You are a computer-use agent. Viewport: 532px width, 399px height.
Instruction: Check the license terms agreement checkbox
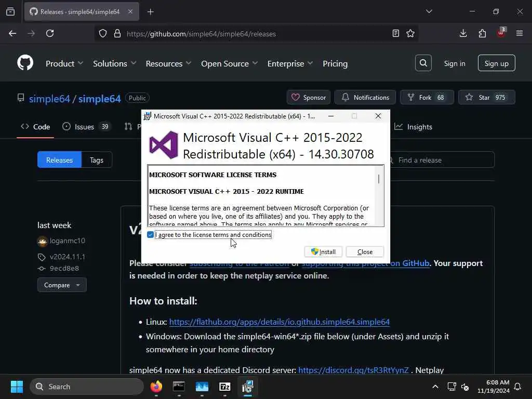[x=150, y=235]
